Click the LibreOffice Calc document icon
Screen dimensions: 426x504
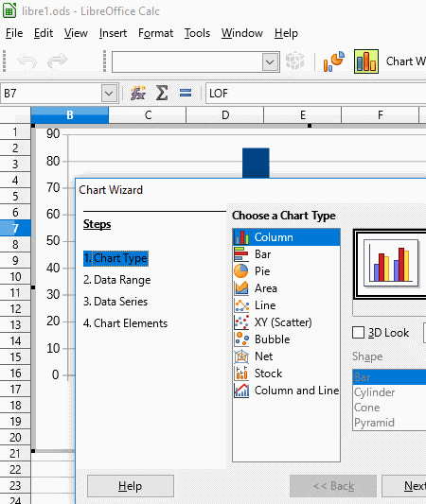[x=9, y=10]
